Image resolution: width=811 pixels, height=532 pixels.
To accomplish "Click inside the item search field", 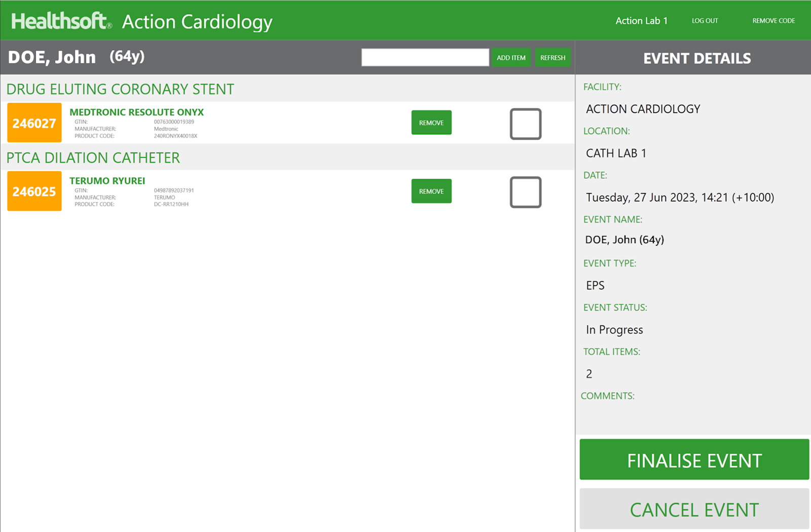I will pyautogui.click(x=425, y=57).
